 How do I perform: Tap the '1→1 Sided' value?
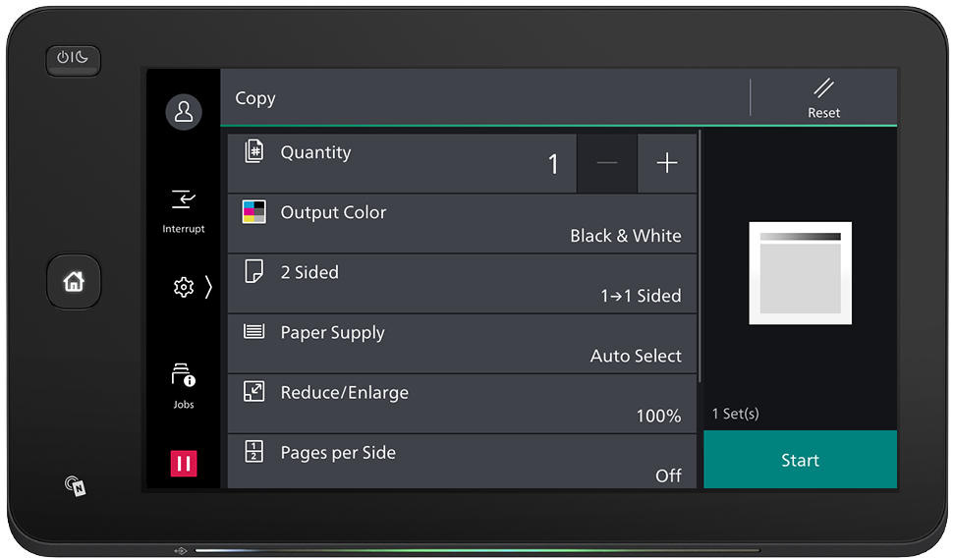641,296
